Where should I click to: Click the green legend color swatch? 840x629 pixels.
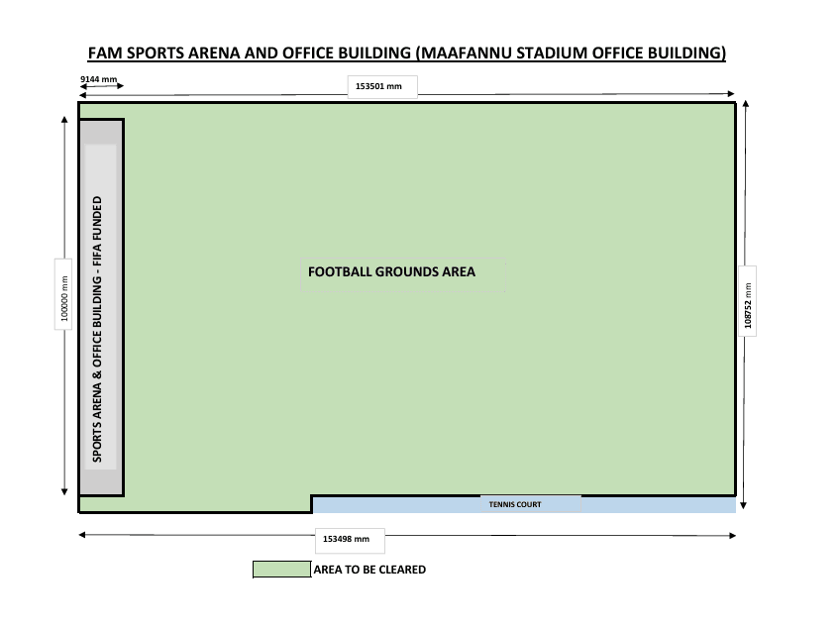(x=282, y=570)
